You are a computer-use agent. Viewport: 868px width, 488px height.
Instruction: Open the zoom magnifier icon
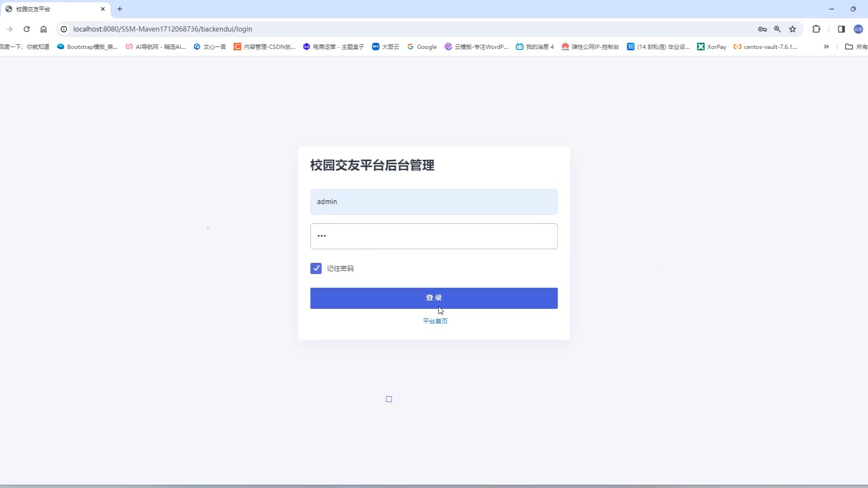pos(777,29)
